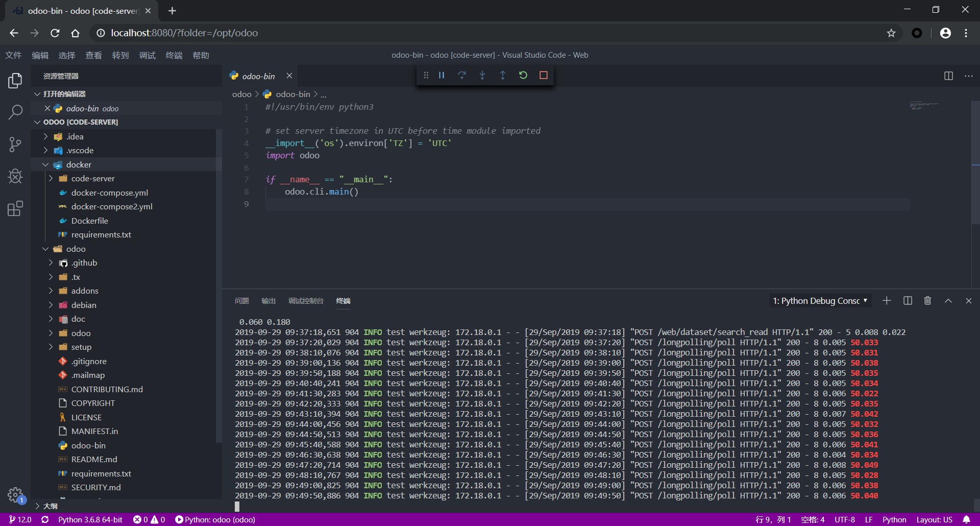Reload the browser page
Image resolution: width=980 pixels, height=526 pixels.
55,33
